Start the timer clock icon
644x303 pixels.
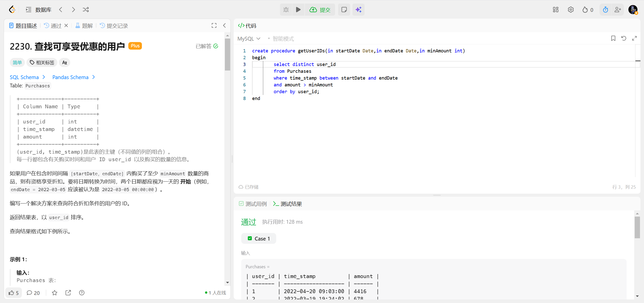pos(606,10)
